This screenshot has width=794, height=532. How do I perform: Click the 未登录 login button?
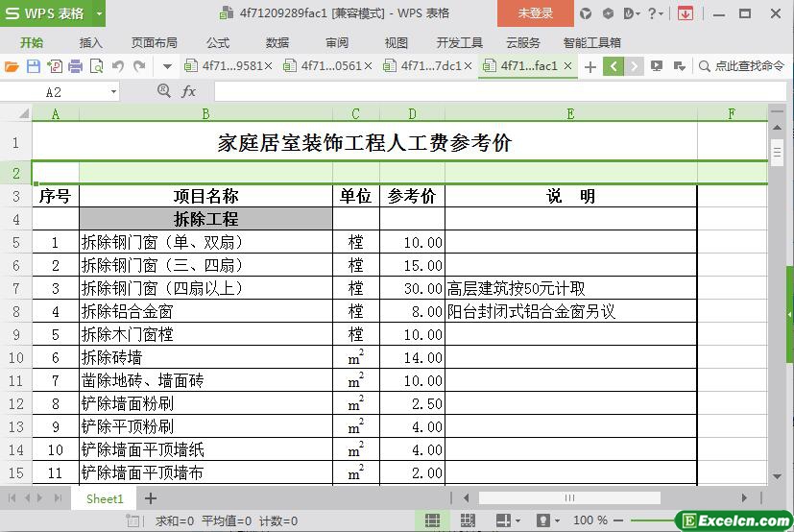pyautogui.click(x=535, y=13)
